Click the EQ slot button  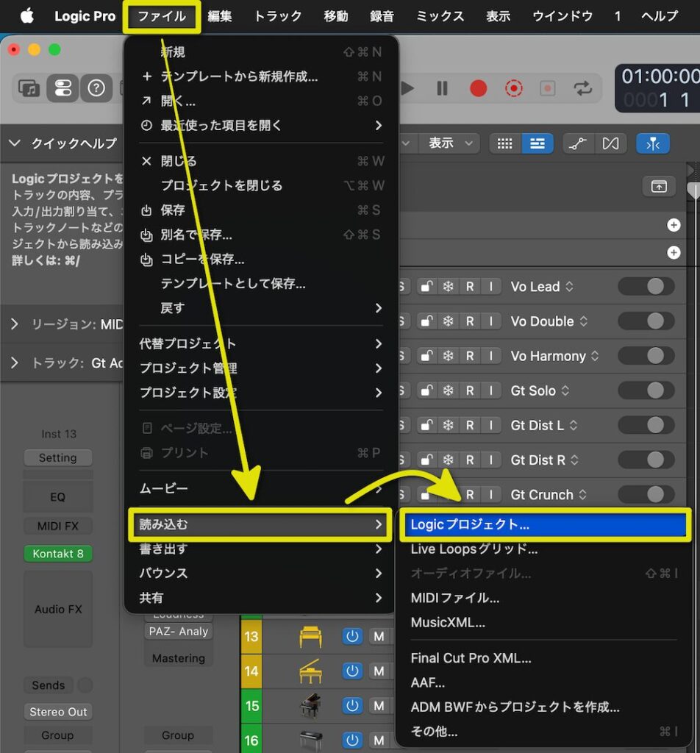pos(57,497)
